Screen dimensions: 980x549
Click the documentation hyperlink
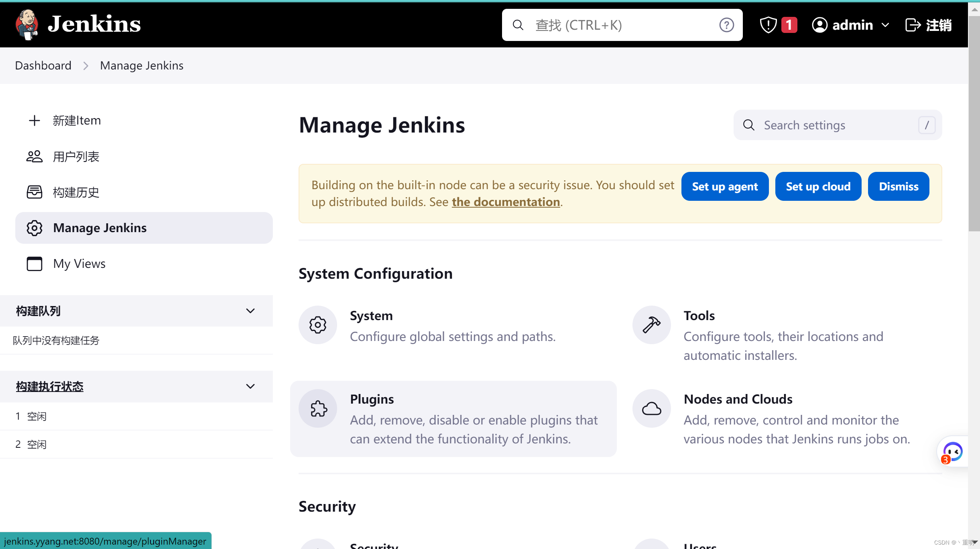tap(506, 202)
